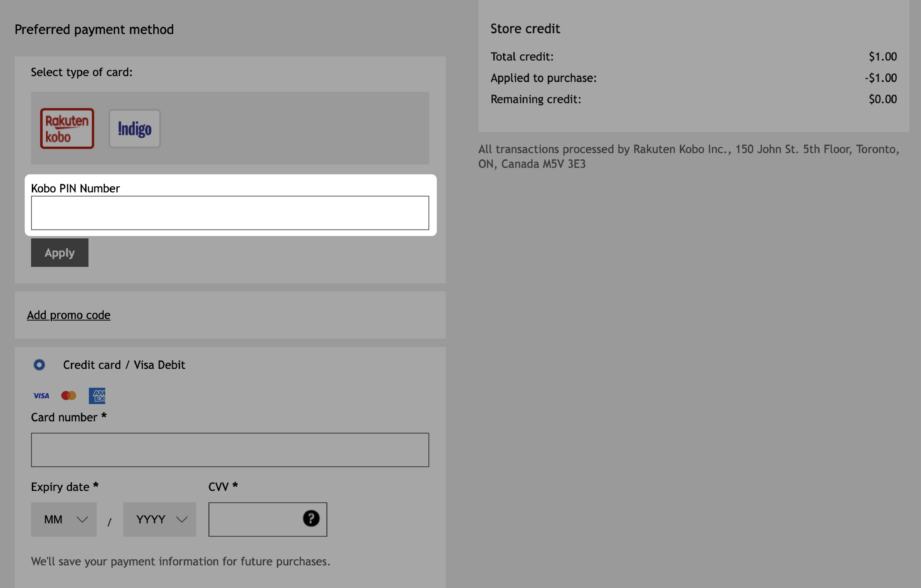Select Preferred payment method section
921x588 pixels.
click(94, 29)
